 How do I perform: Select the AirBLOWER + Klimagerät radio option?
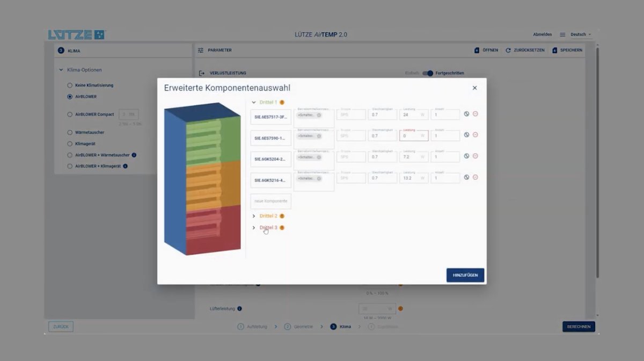70,167
